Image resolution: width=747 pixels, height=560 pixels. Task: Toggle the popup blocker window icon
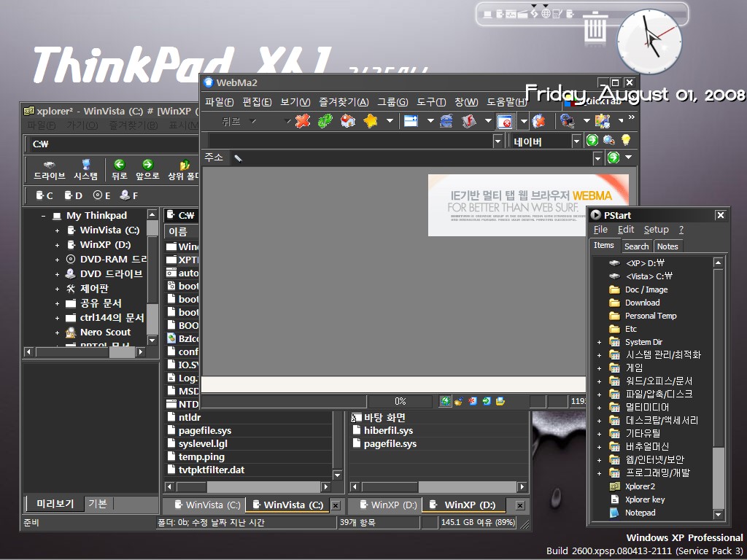505,122
